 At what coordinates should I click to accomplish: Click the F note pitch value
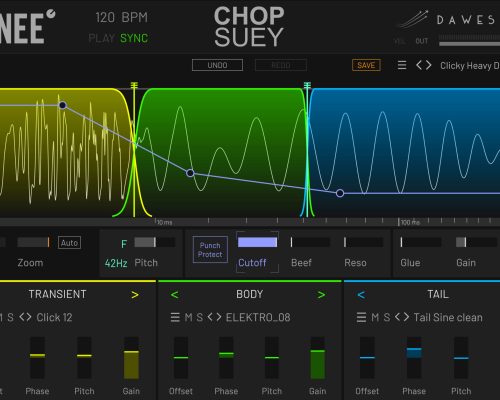(x=124, y=244)
